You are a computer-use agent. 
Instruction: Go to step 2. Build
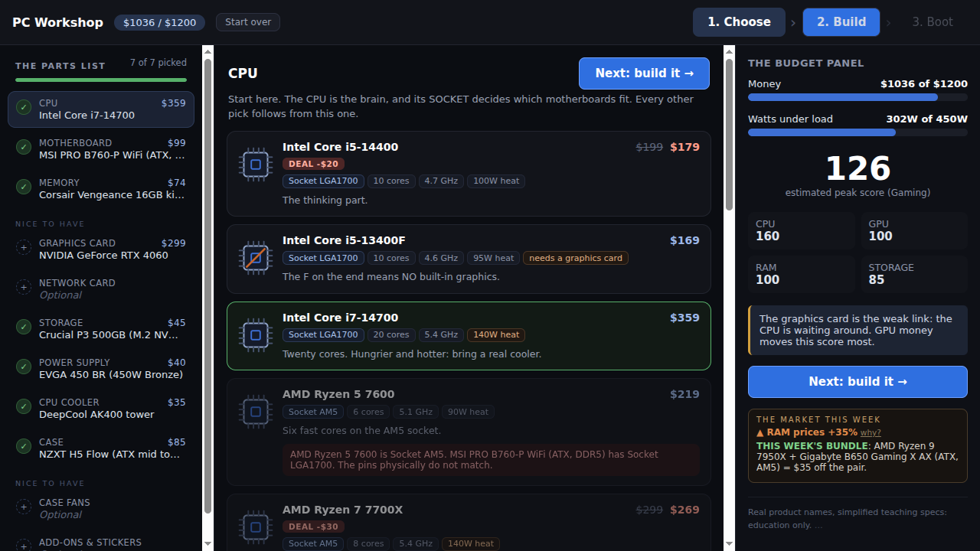click(x=841, y=22)
